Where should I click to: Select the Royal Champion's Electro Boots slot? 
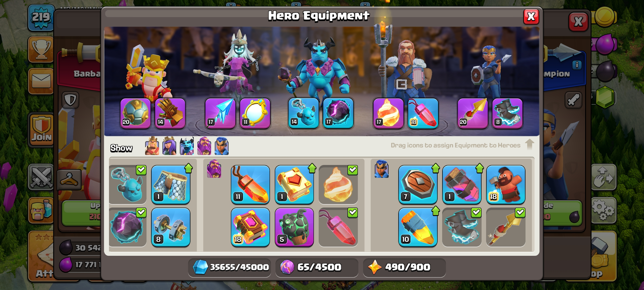click(507, 113)
